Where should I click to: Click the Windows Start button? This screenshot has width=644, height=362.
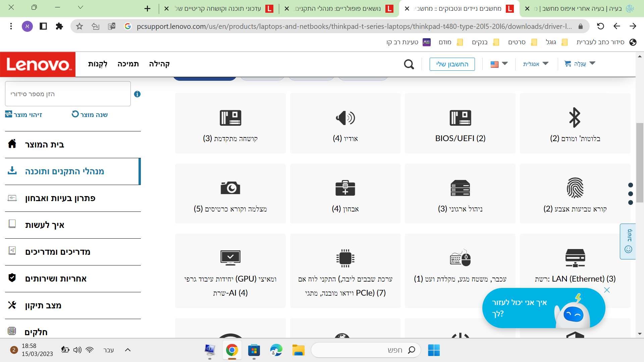pos(434,350)
